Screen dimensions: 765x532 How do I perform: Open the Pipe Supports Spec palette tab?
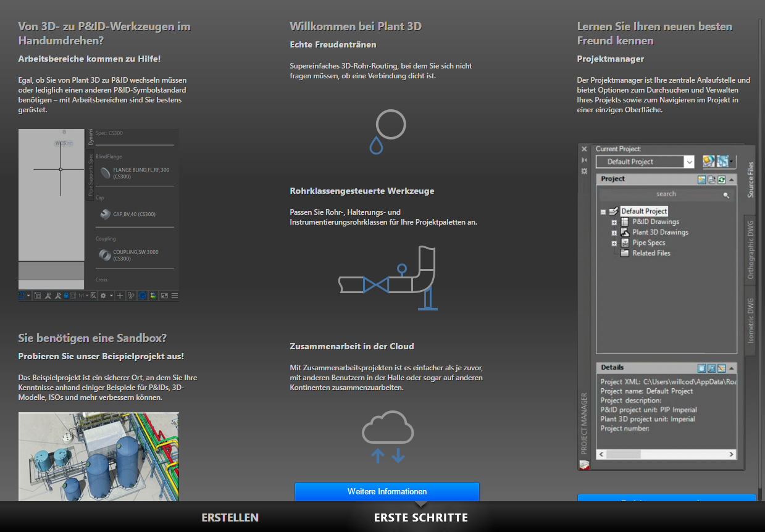pyautogui.click(x=90, y=174)
